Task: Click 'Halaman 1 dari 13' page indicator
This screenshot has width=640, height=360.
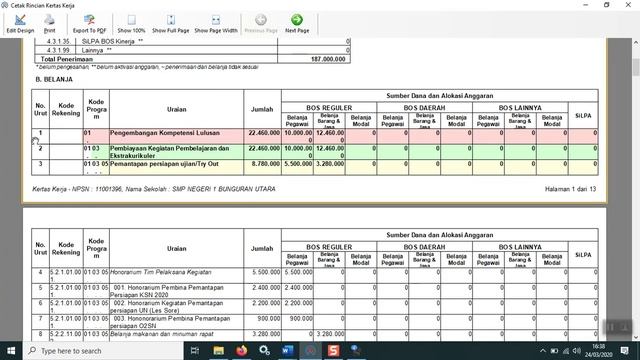Action: tap(570, 189)
